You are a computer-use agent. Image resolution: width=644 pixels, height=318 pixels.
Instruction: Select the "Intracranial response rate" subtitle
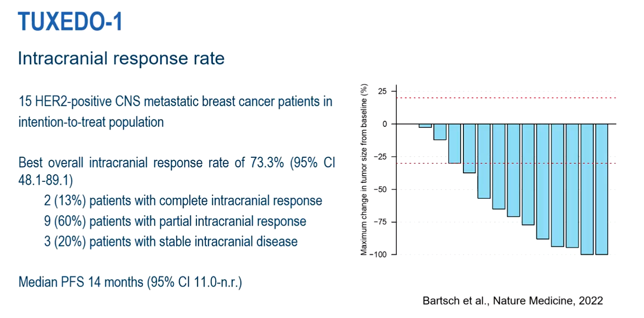[x=121, y=59]
